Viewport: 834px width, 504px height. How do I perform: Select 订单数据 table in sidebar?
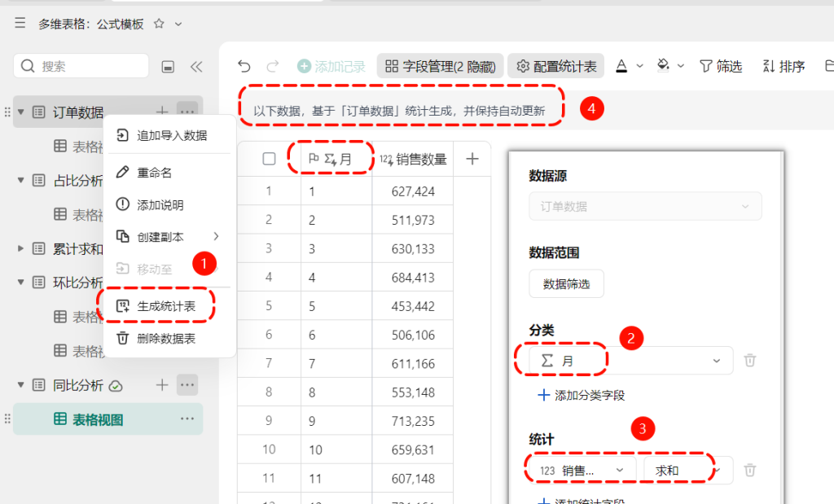[77, 112]
